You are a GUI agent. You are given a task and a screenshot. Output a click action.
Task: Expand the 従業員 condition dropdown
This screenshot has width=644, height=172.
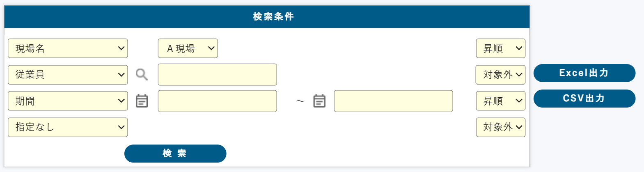click(68, 75)
